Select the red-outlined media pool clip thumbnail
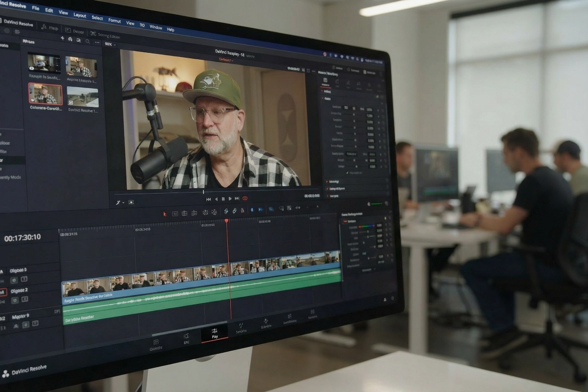Screen dimensions: 588x392 point(45,93)
